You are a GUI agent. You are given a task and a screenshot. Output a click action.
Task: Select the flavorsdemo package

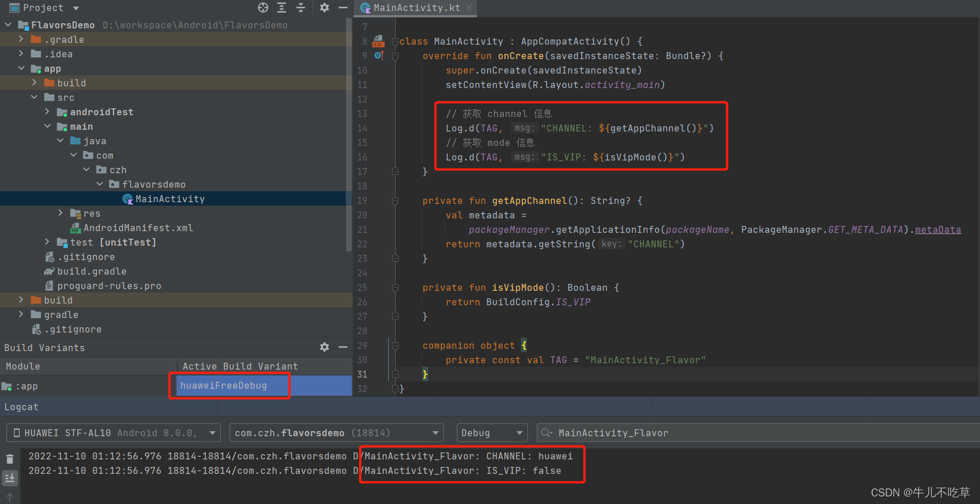click(x=154, y=184)
